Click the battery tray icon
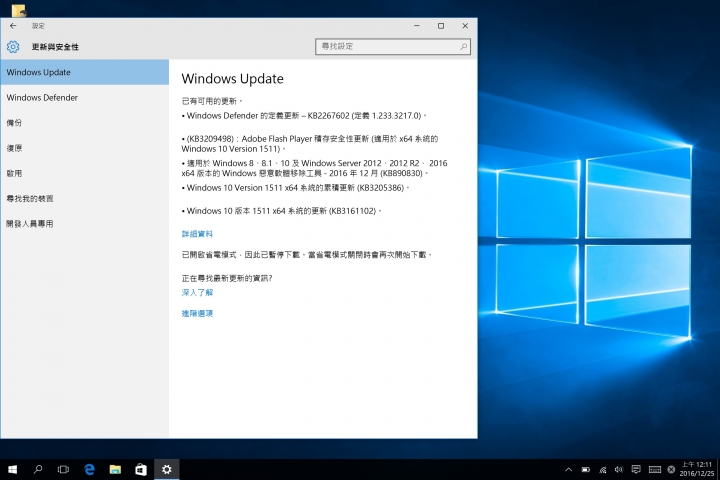The width and height of the screenshot is (720, 480). pos(585,469)
